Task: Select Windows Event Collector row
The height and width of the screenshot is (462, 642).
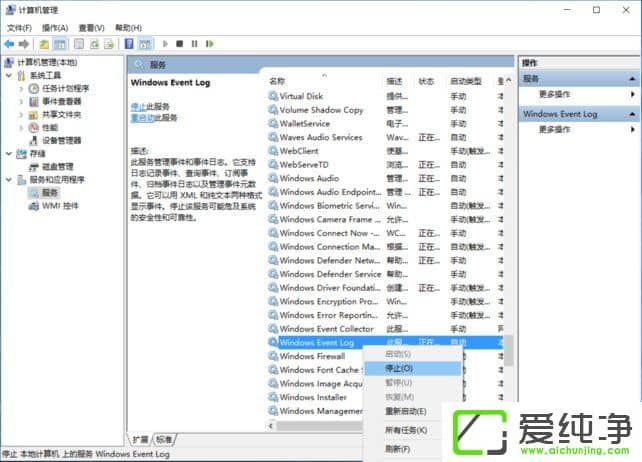Action: pyautogui.click(x=385, y=329)
